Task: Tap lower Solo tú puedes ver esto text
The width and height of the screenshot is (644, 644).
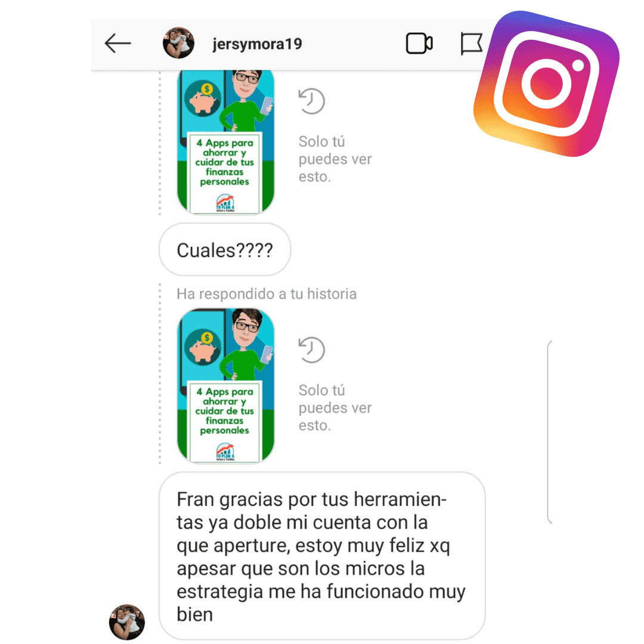Action: 335,408
